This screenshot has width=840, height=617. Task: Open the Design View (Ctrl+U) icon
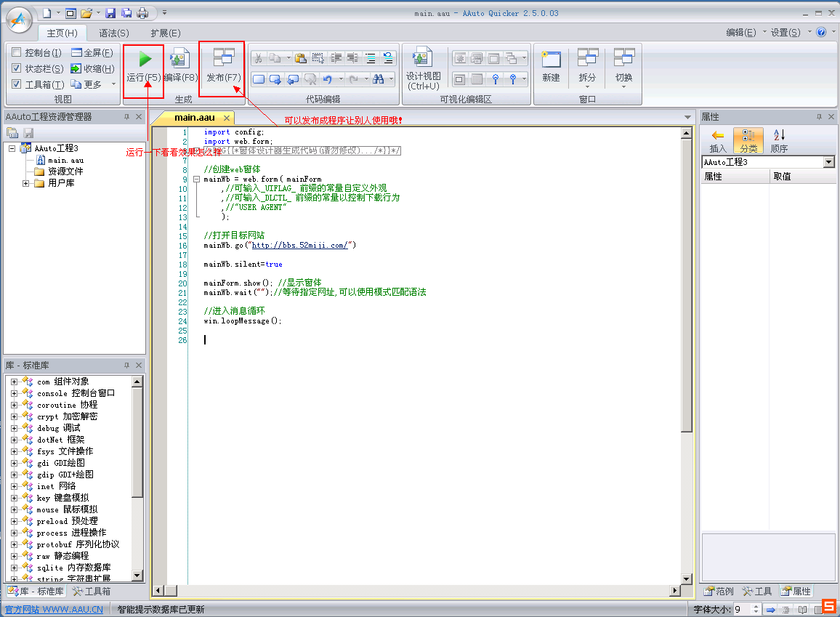point(423,58)
